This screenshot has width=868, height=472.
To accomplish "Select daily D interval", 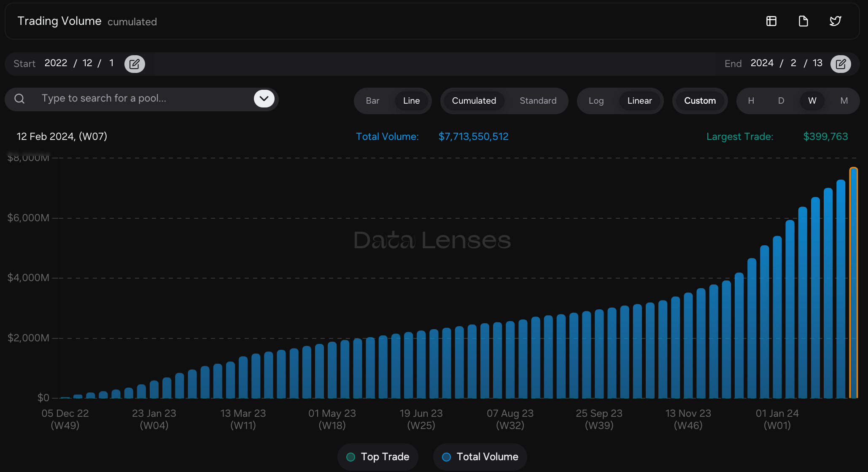I will [x=781, y=101].
